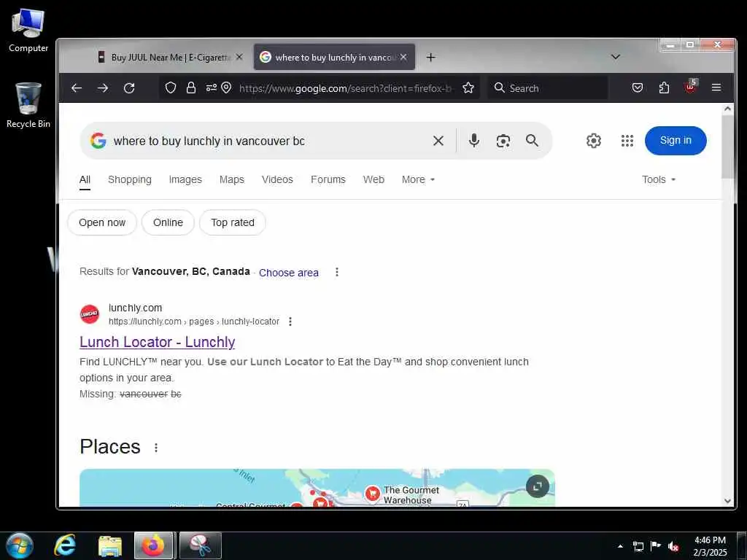Screen dimensions: 747x560
Task: Switch to Forums results
Action: point(328,179)
